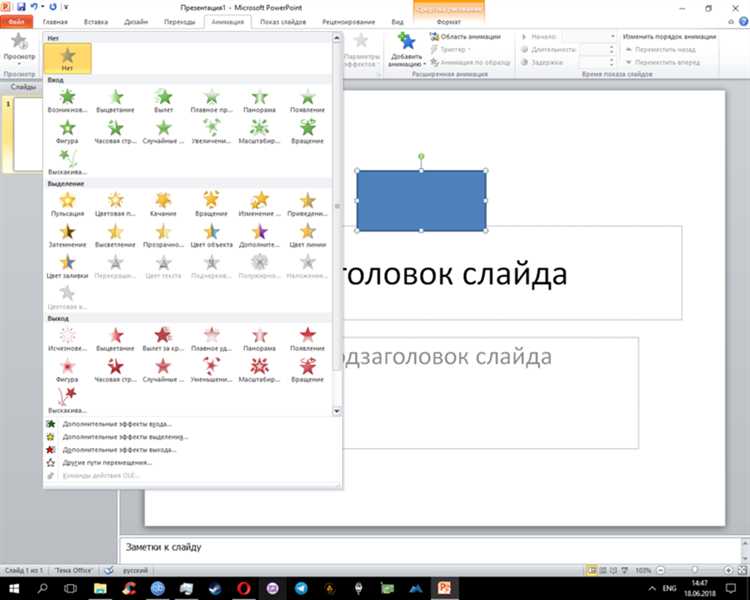This screenshot has height=600, width=750.
Task: Click the zoom slider in the status bar
Action: [x=695, y=570]
